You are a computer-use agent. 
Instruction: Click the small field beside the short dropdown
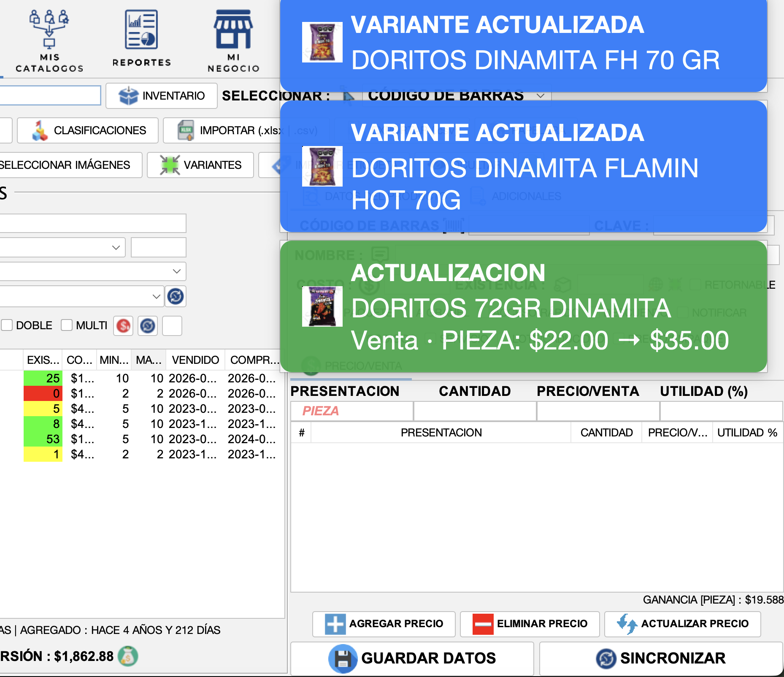(x=159, y=247)
